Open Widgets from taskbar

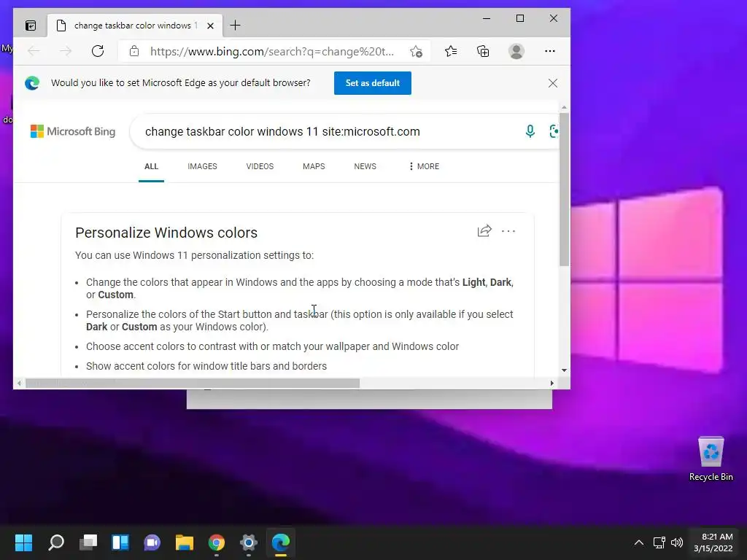click(x=120, y=542)
